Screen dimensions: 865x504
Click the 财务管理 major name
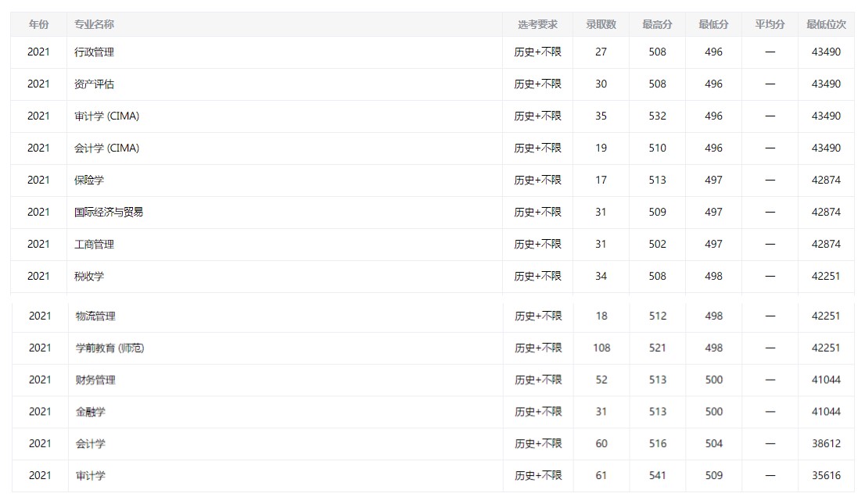[95, 381]
